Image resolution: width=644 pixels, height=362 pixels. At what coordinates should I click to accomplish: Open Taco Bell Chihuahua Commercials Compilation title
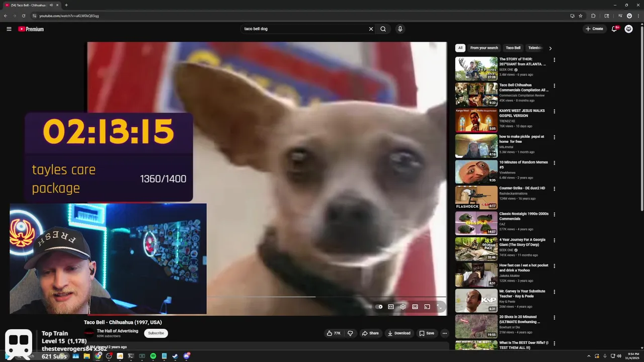pos(523,87)
